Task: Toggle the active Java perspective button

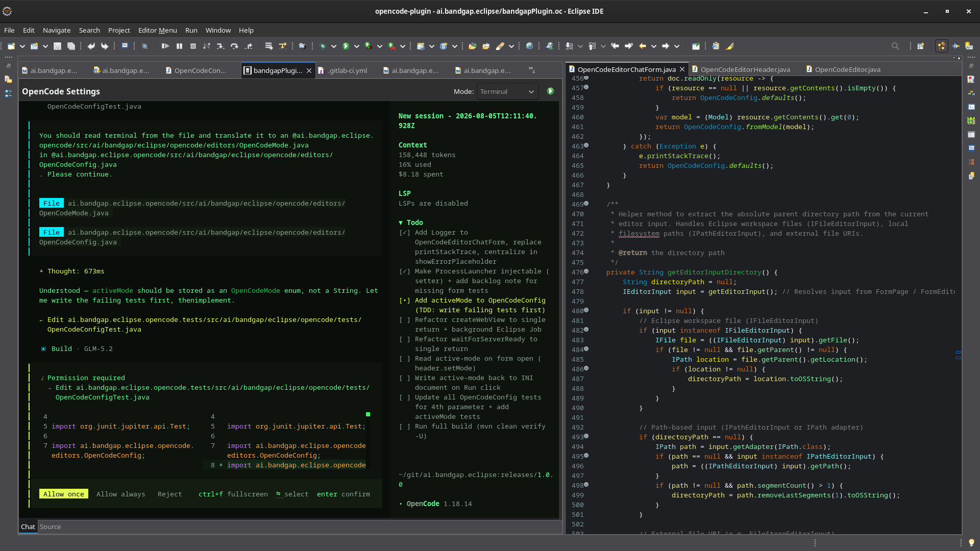Action: (x=942, y=46)
